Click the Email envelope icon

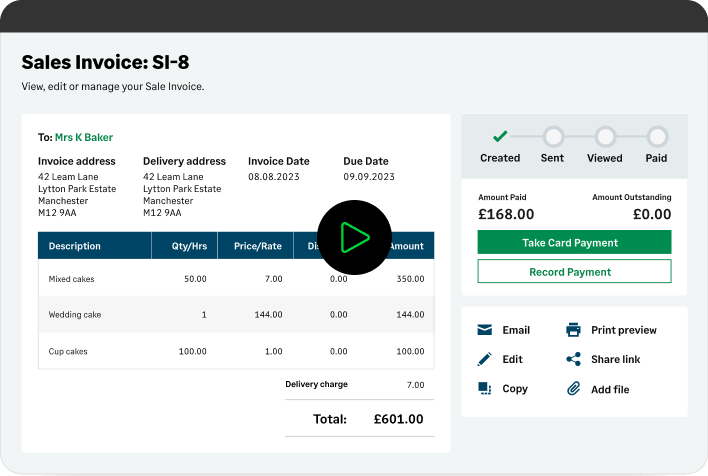tap(485, 330)
